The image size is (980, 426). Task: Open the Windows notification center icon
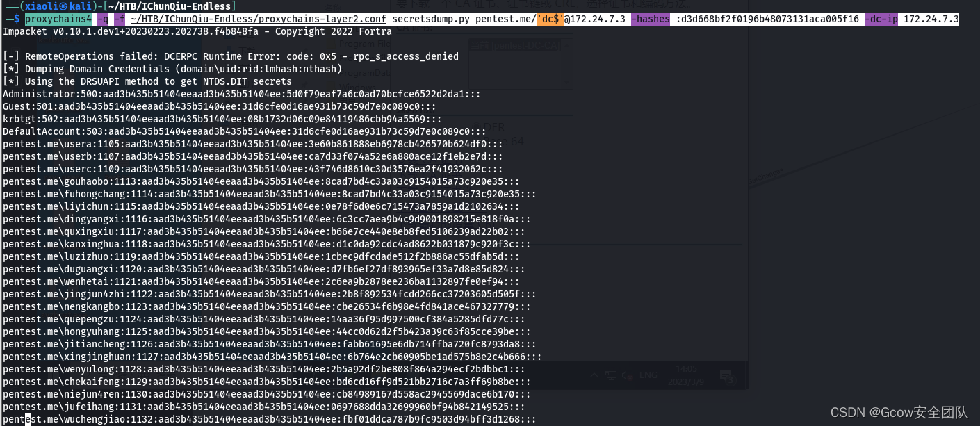727,377
